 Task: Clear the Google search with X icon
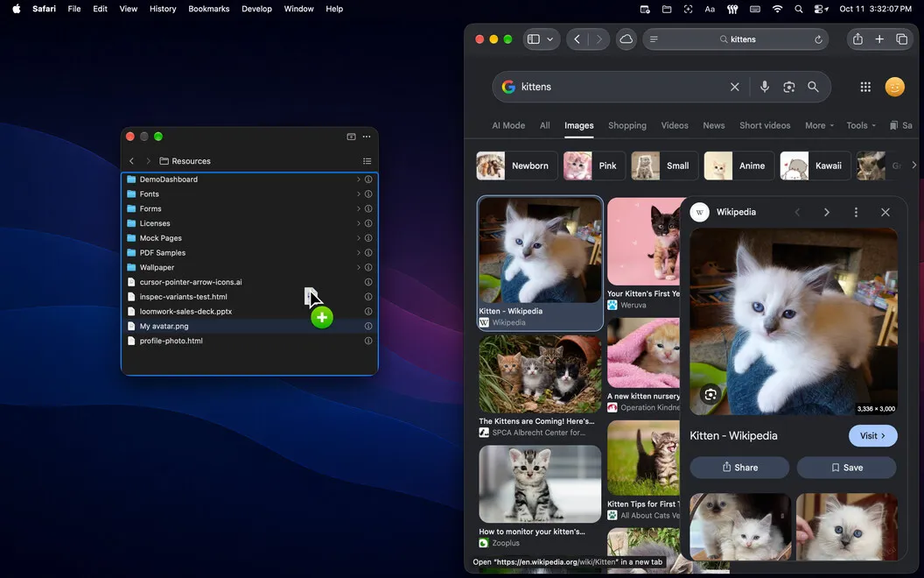(735, 87)
